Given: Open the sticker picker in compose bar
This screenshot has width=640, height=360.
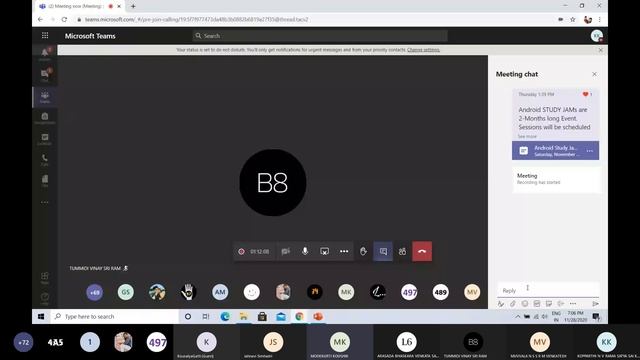Looking at the screenshot, I should click(x=549, y=304).
